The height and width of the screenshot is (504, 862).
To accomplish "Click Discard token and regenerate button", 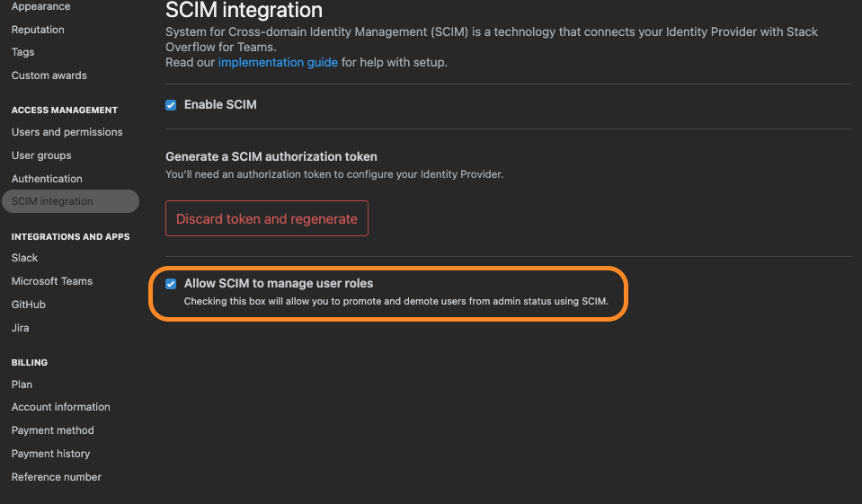I will (x=267, y=218).
